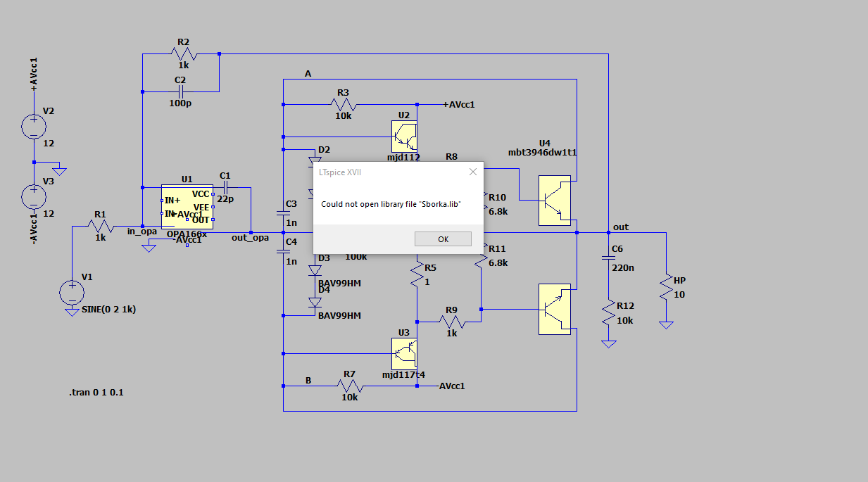Click the .tran 0 1 0.1 directive text
This screenshot has width=868, height=482.
tap(96, 392)
